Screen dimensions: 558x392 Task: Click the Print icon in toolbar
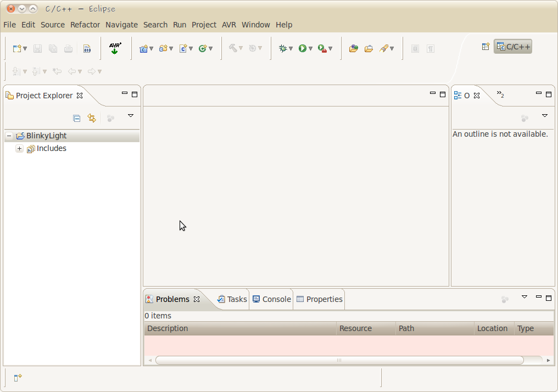pyautogui.click(x=68, y=48)
